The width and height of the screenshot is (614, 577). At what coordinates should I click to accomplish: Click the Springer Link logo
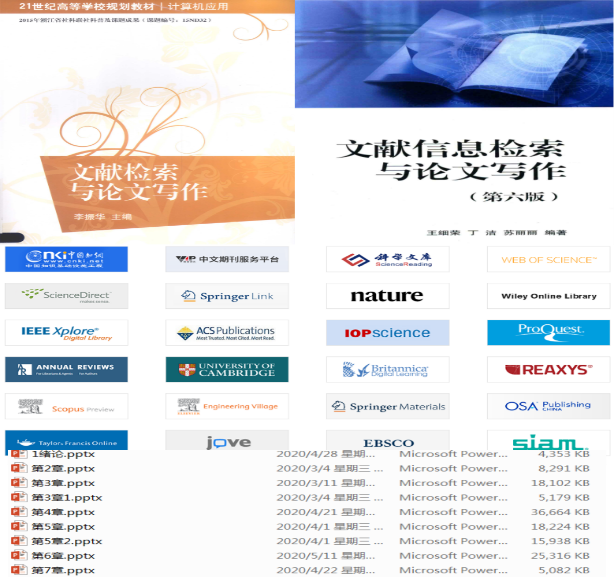click(x=227, y=296)
